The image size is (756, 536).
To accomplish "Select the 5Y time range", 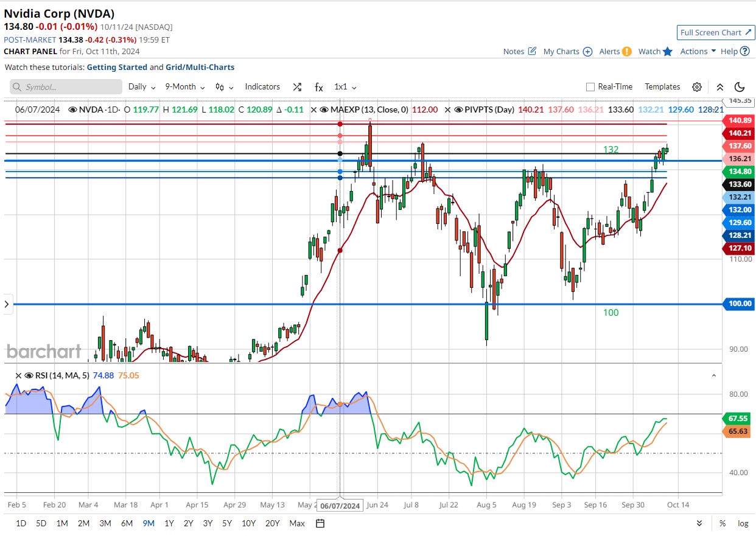I will coord(226,523).
